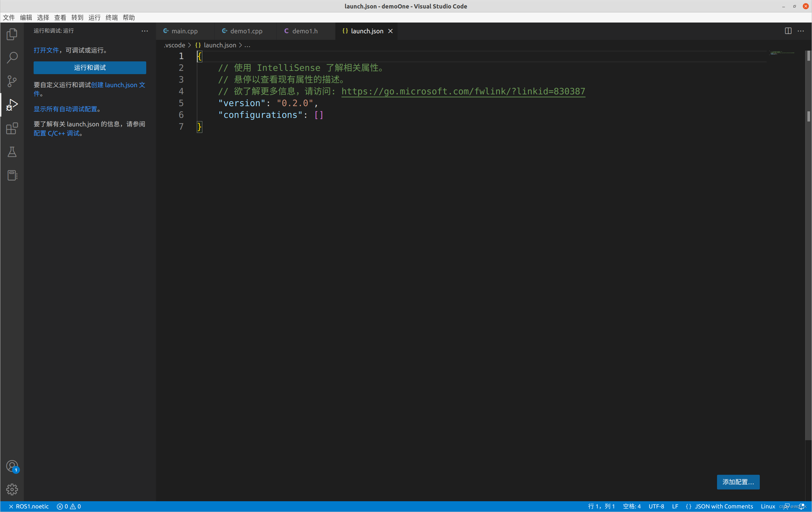812x512 pixels.
Task: Open the 编辑 menu
Action: pyautogui.click(x=26, y=18)
